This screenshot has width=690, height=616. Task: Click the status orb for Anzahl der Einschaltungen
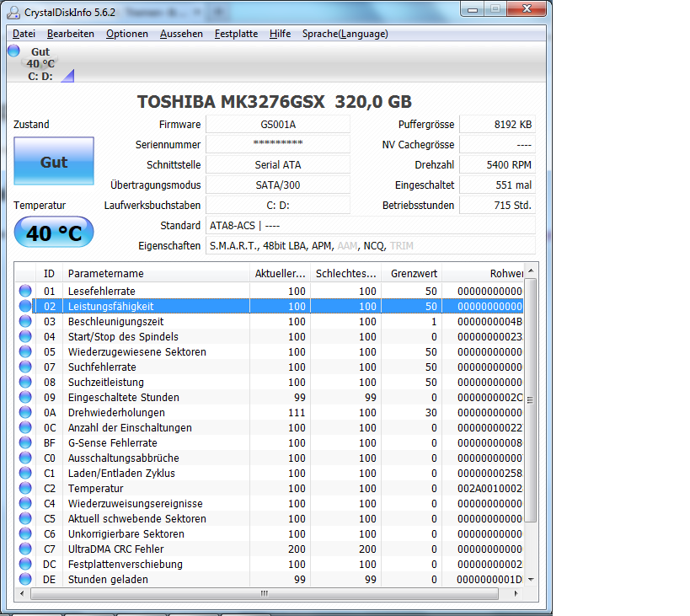click(25, 427)
